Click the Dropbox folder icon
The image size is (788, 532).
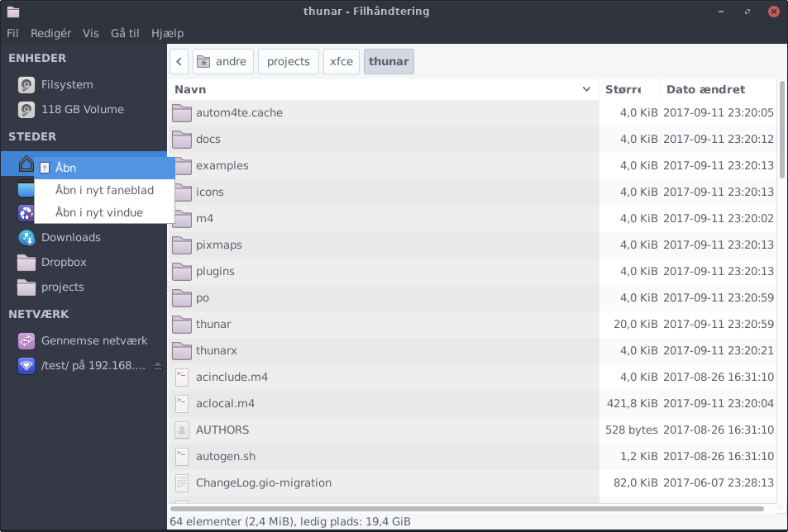(27, 263)
